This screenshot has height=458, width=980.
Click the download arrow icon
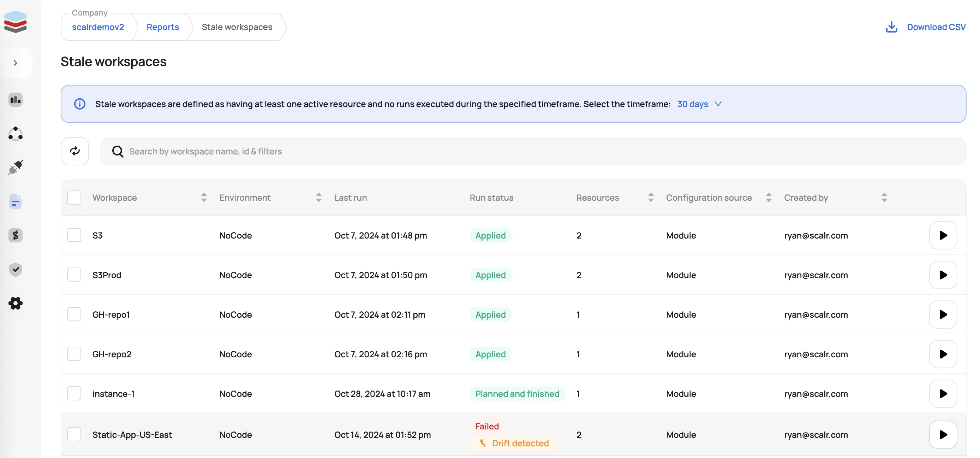(891, 27)
